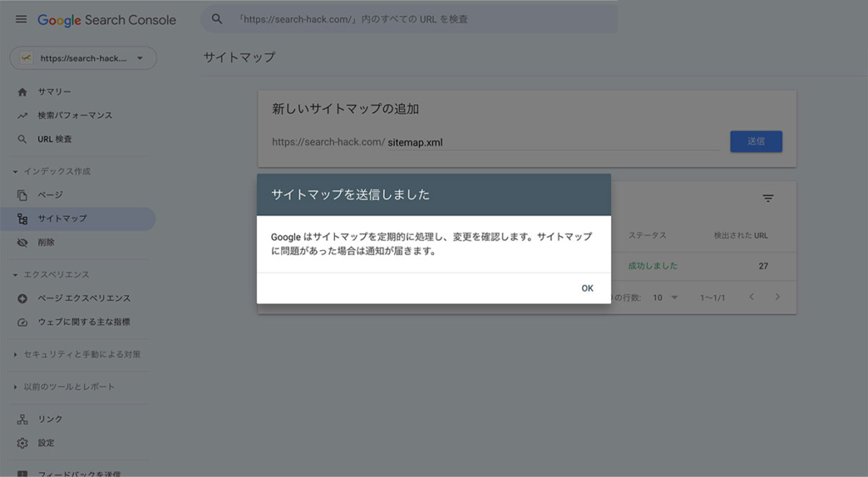Image resolution: width=868 pixels, height=477 pixels.
Task: Go to previous page of sitemaps
Action: coord(751,297)
